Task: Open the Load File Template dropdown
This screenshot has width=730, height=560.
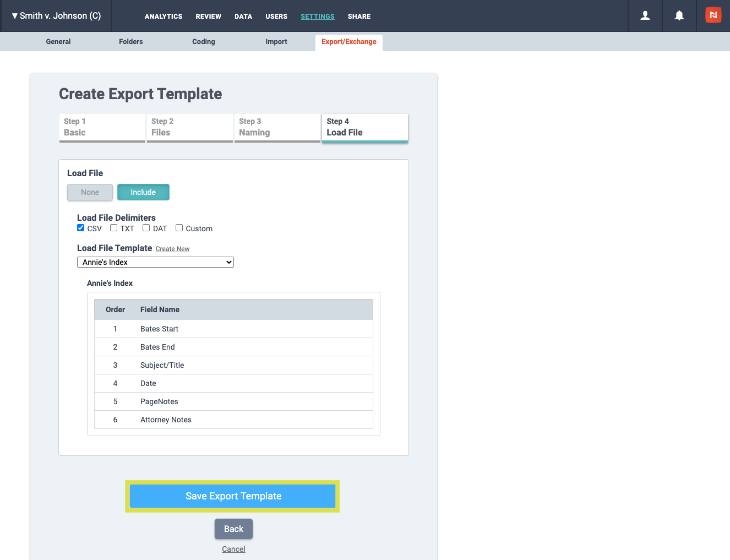Action: pyautogui.click(x=155, y=262)
